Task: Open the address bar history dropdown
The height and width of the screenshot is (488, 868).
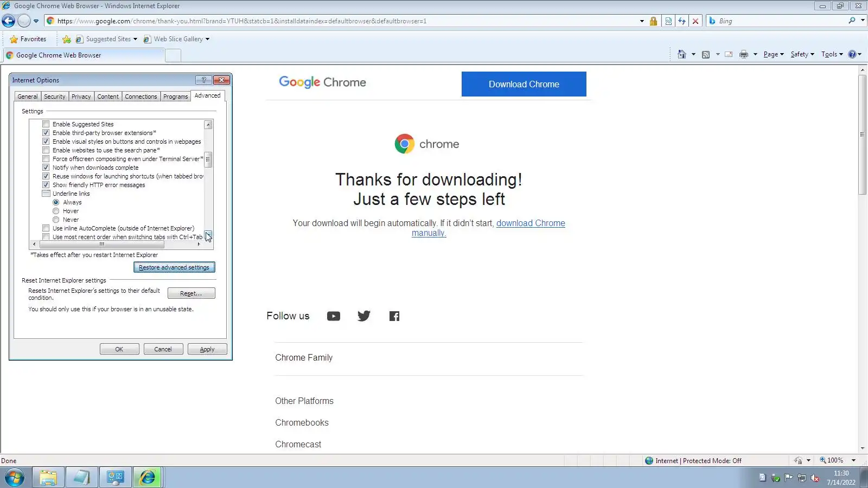Action: tap(642, 21)
